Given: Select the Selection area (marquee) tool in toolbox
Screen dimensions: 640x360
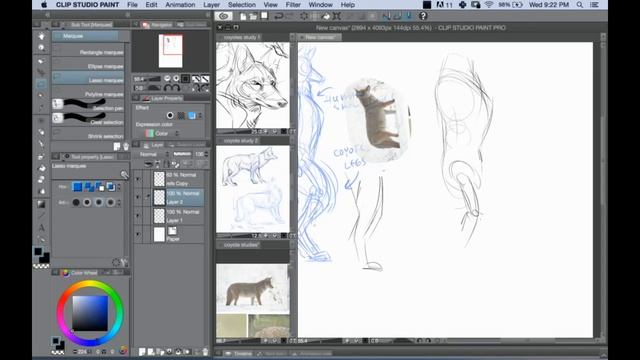Looking at the screenshot, I should pyautogui.click(x=41, y=83).
